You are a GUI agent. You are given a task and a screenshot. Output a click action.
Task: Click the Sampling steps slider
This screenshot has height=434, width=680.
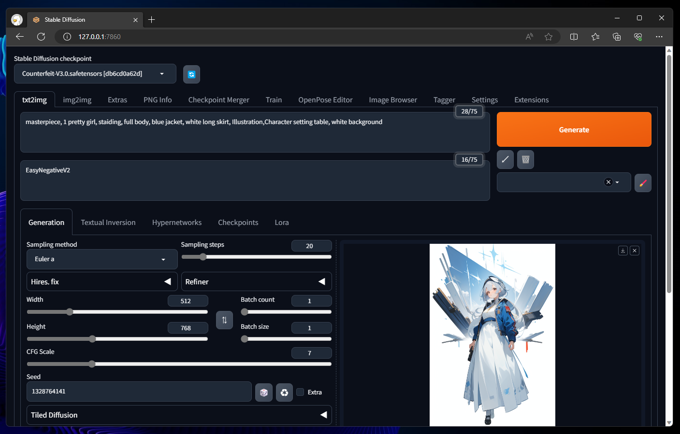point(256,257)
